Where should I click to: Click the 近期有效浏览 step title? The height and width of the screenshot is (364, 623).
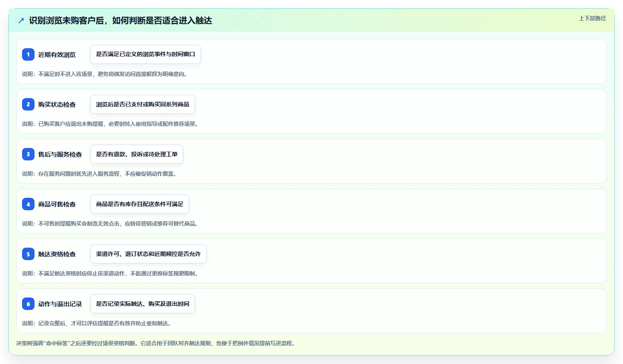coord(57,54)
